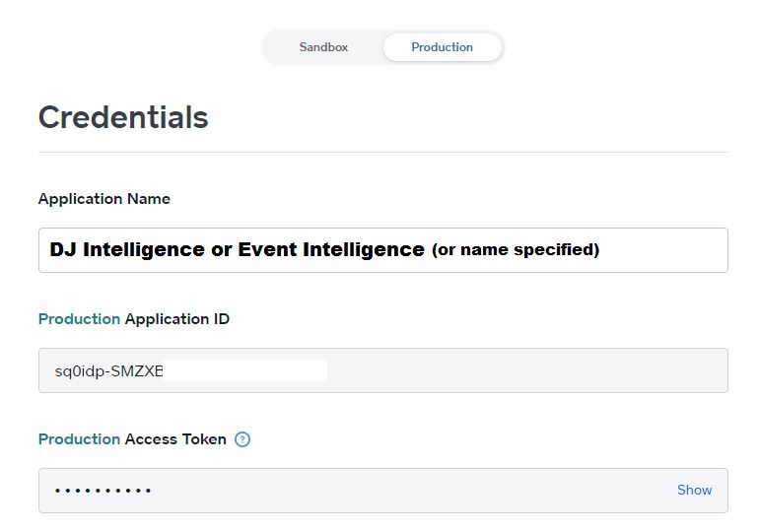The height and width of the screenshot is (532, 760).
Task: Click the masked access token dots
Action: [103, 491]
